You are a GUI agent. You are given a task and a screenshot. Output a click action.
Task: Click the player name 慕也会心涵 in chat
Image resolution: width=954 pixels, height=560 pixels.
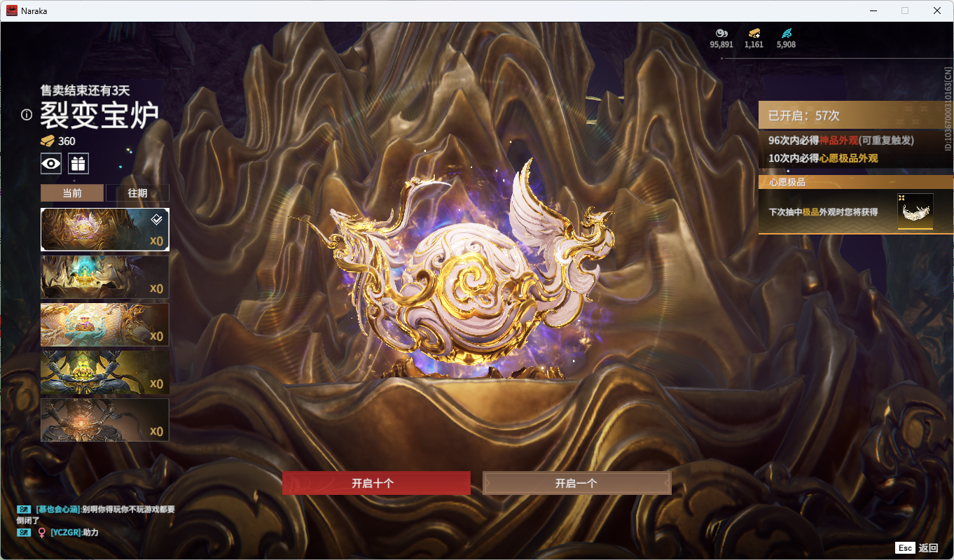59,510
